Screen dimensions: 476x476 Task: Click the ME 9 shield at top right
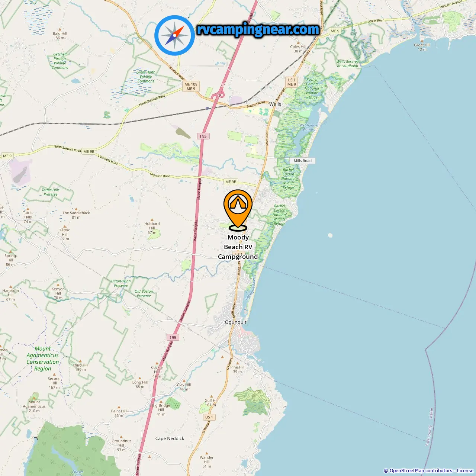(335, 31)
